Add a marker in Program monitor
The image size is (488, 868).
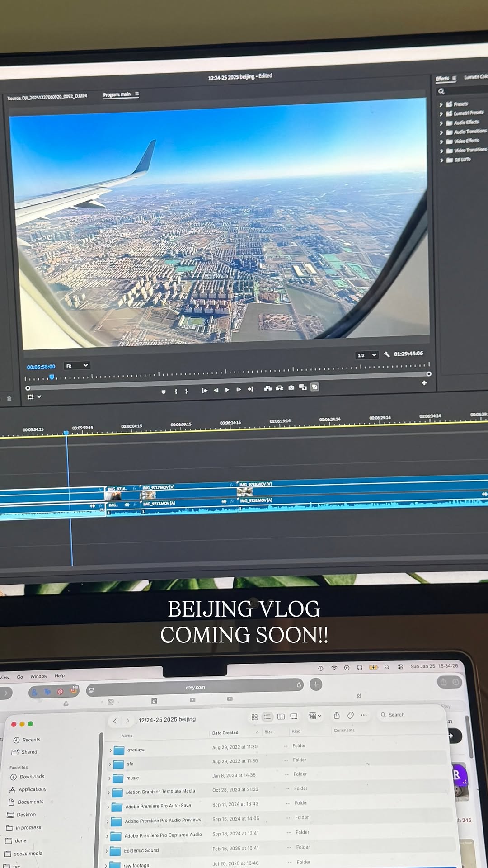[x=164, y=392]
